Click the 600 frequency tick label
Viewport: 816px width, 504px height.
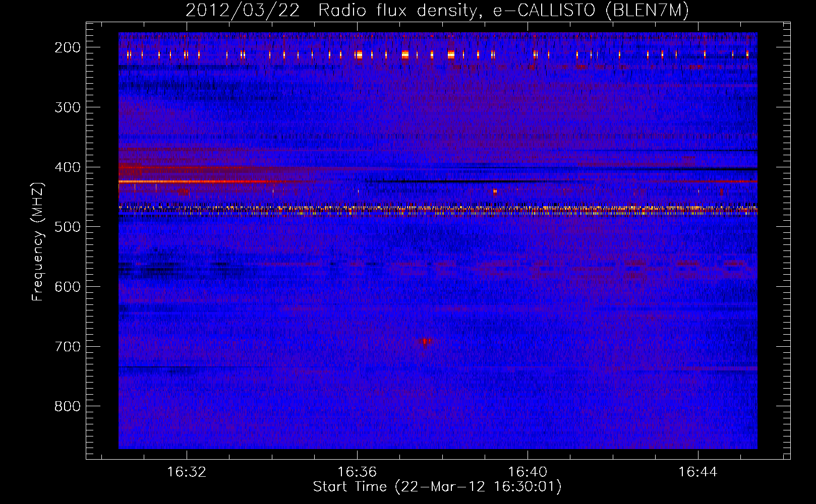click(x=68, y=287)
